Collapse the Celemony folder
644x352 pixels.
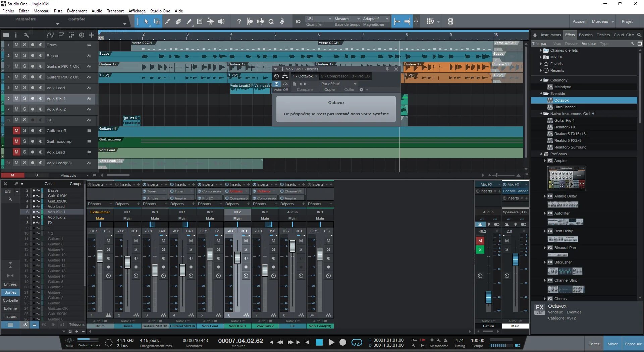(541, 80)
